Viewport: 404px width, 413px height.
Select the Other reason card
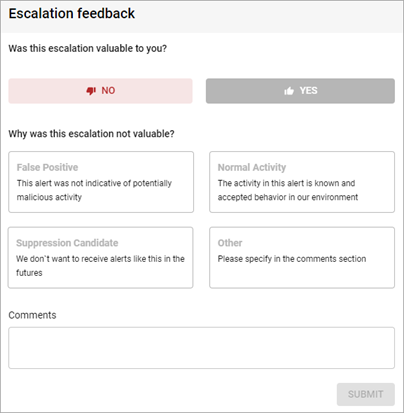(x=302, y=258)
